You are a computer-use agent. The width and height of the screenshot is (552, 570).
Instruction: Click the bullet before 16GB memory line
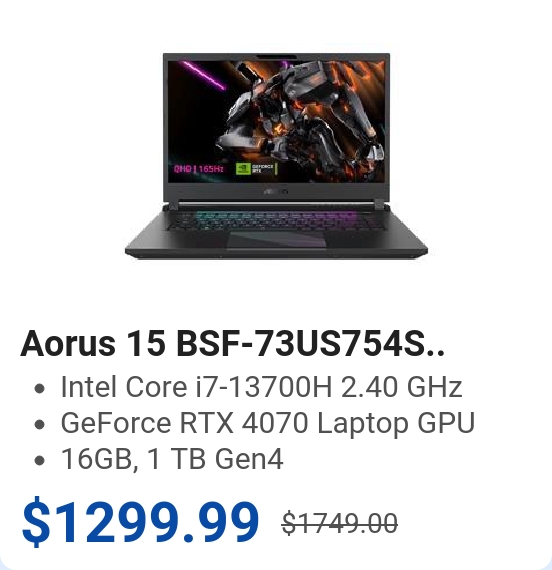click(x=39, y=460)
